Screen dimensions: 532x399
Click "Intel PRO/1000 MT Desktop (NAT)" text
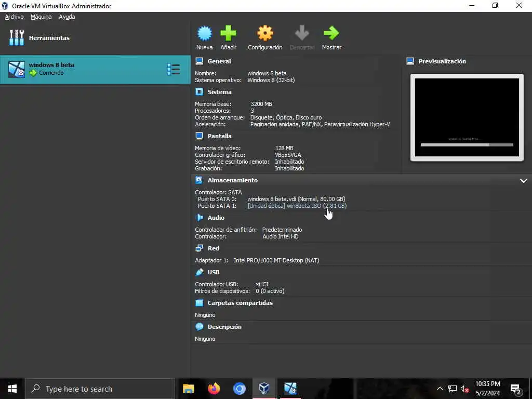[276, 260]
